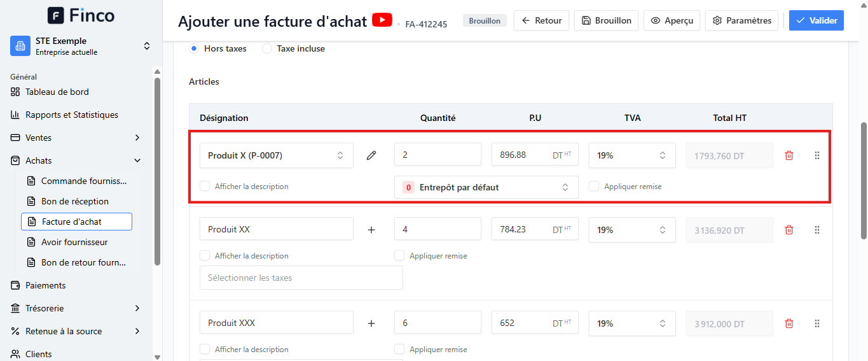Go to Bon de réception menu item

76,201
